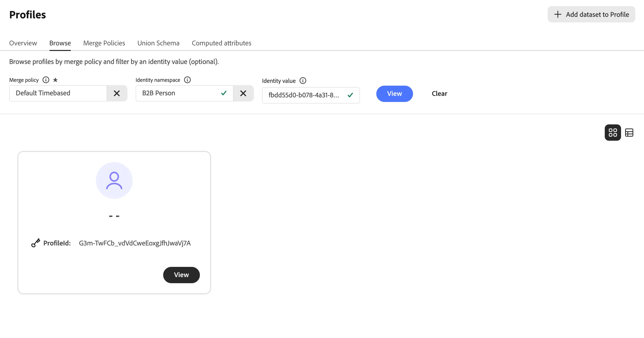Click the Identity value info icon
The image size is (644, 338).
303,81
